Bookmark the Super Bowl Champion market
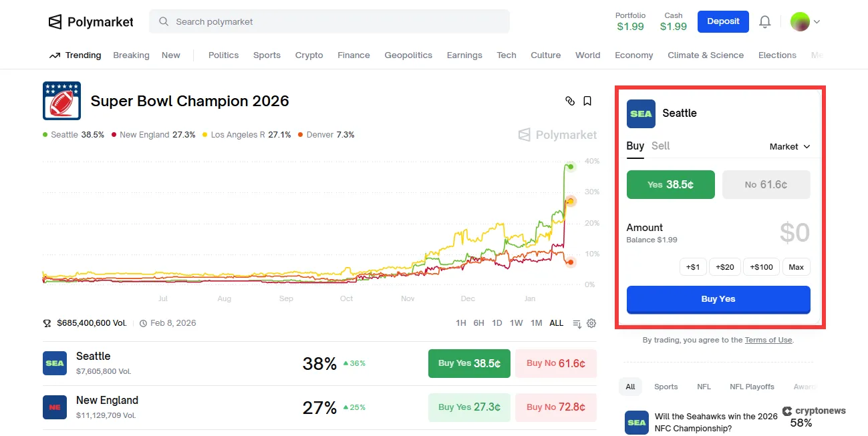Image resolution: width=868 pixels, height=436 pixels. 587,101
